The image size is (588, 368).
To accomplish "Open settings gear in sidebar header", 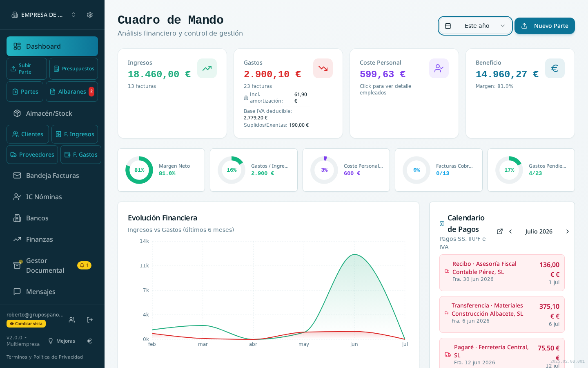I will coord(90,15).
